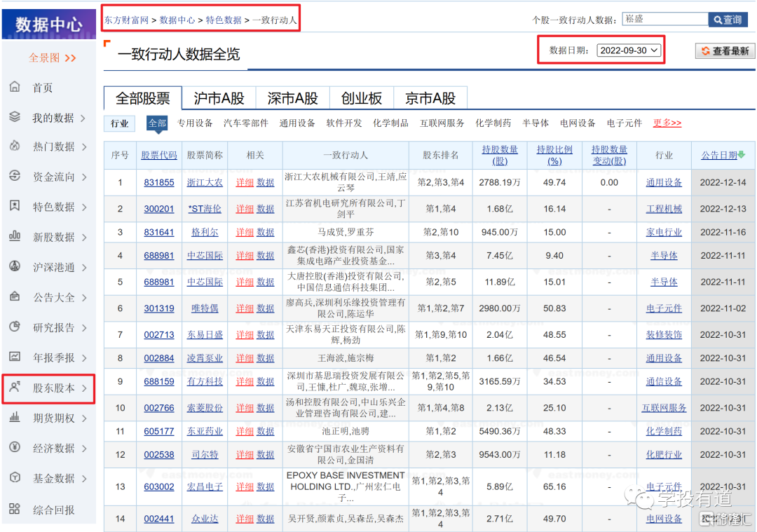This screenshot has height=532, width=757.
Task: Click the 查看最新 button
Action: click(x=725, y=50)
